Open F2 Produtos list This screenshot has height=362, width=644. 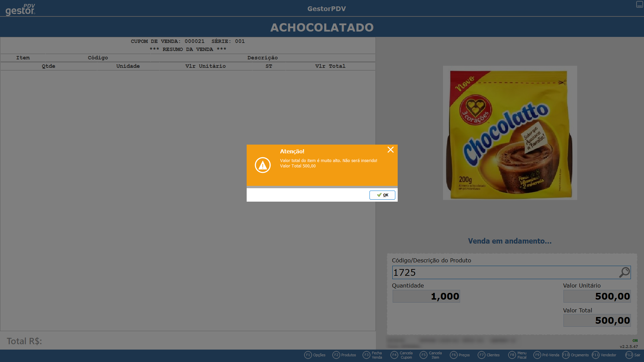point(344,355)
